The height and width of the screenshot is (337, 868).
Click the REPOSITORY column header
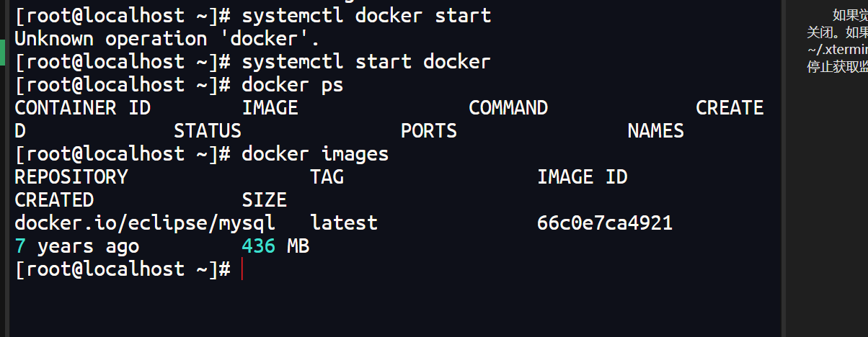71,177
